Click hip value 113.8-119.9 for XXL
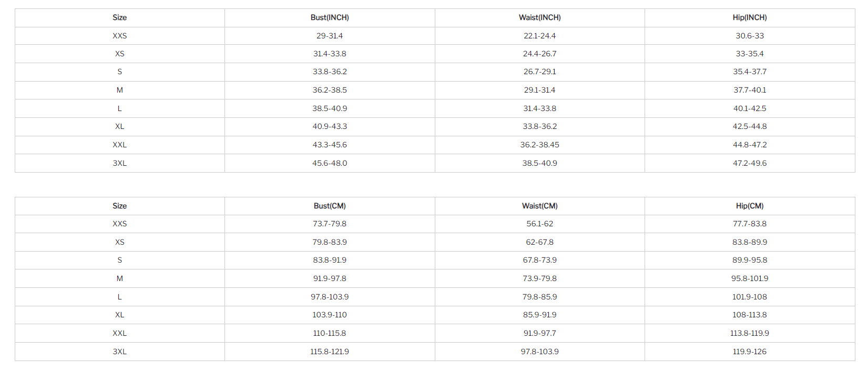Screen dimensions: 868x370 (x=750, y=333)
